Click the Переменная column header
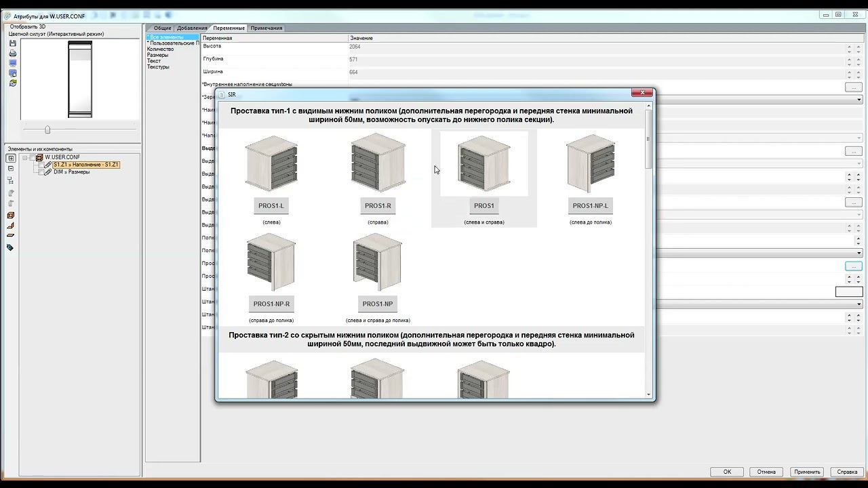The height and width of the screenshot is (488, 868). click(x=275, y=38)
